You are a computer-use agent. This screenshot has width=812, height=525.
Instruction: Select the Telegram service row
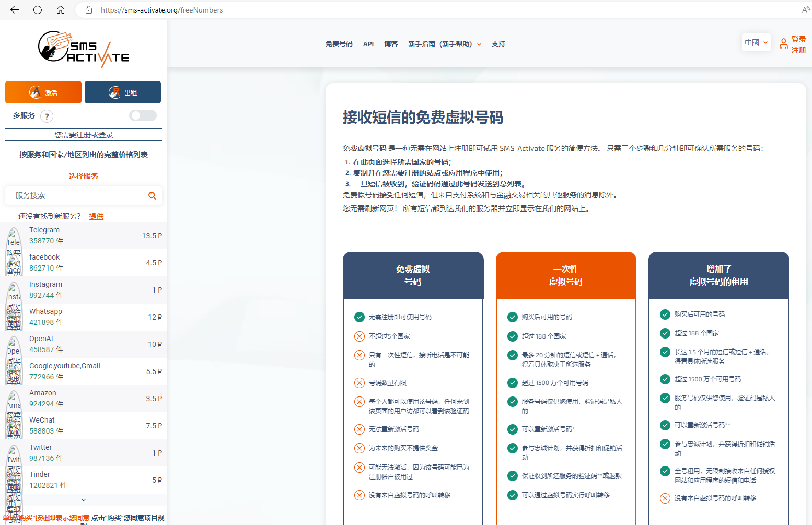tap(84, 236)
